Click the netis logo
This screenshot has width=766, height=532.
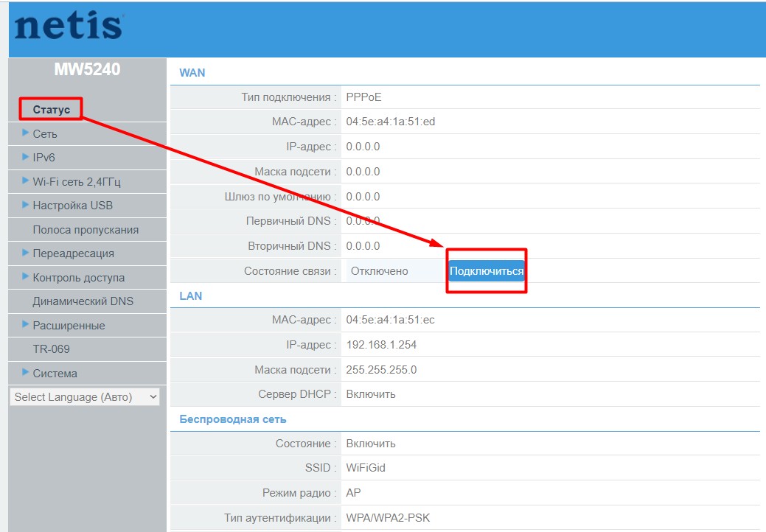pos(69,26)
